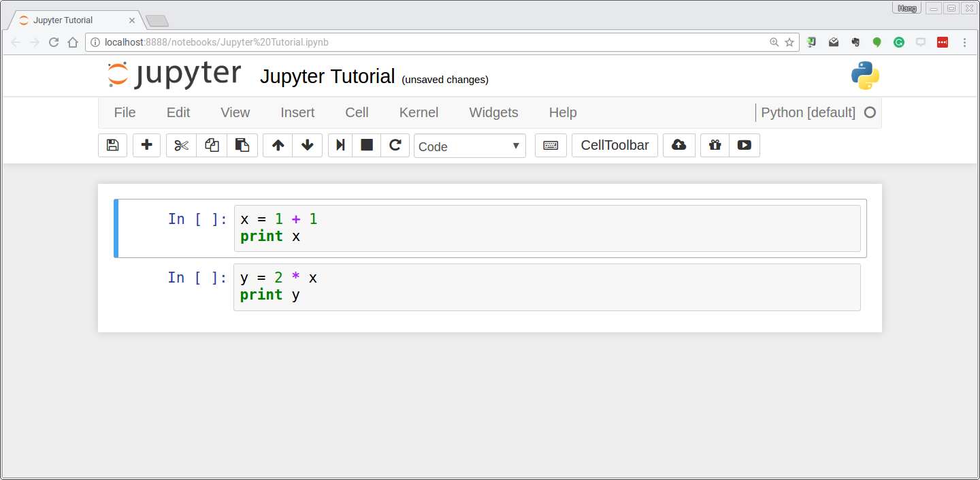The height and width of the screenshot is (480, 980).
Task: Insert a cell below with plus icon
Action: (146, 145)
